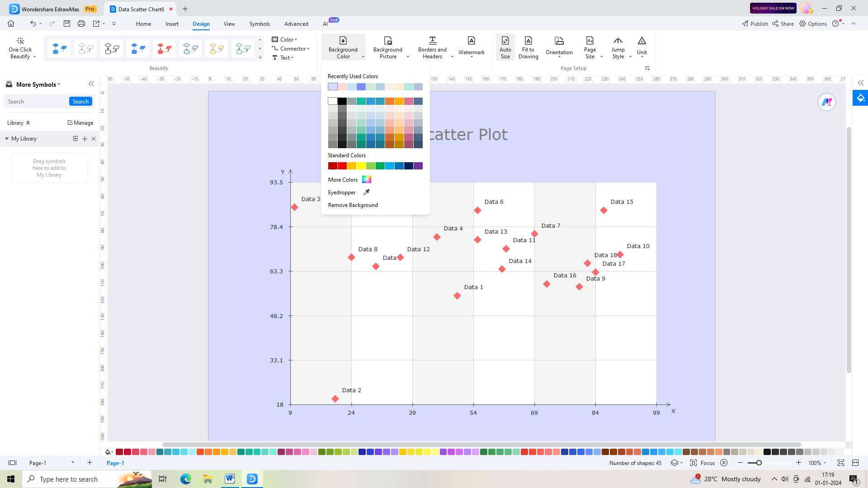The width and height of the screenshot is (868, 488).
Task: Switch to the Insert ribbon tab
Action: pos(172,23)
